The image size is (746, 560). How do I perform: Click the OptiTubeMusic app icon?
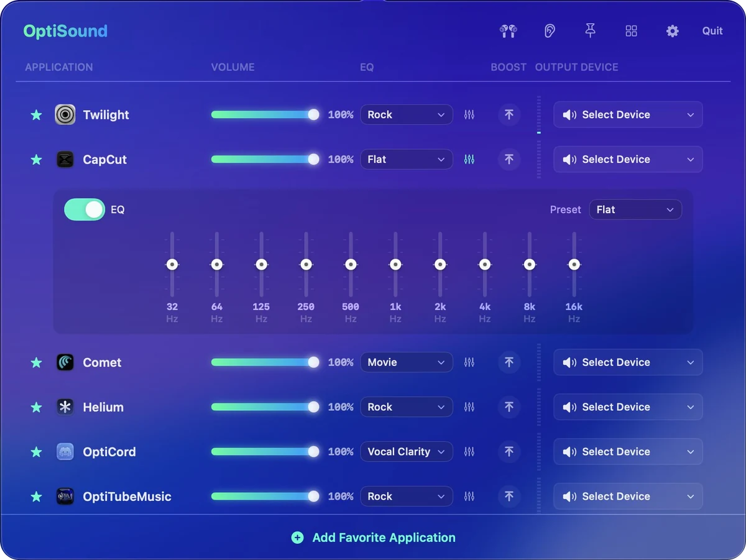[x=65, y=497]
